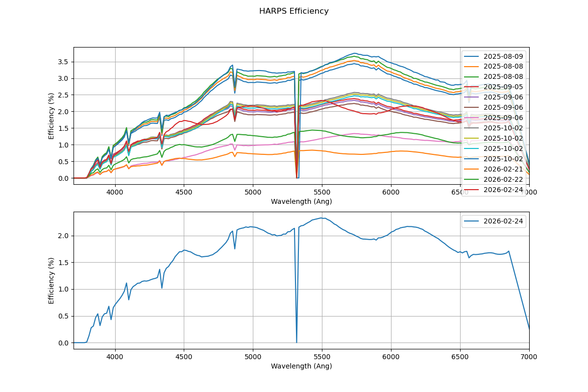Click the pink 2025-09-06 legend line swatch

click(x=471, y=118)
